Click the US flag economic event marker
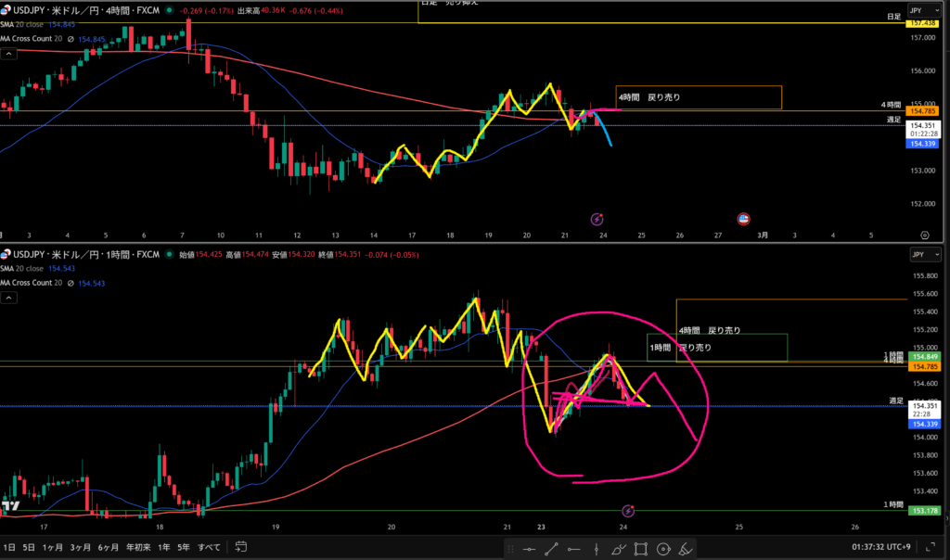The image size is (950, 560). point(743,219)
